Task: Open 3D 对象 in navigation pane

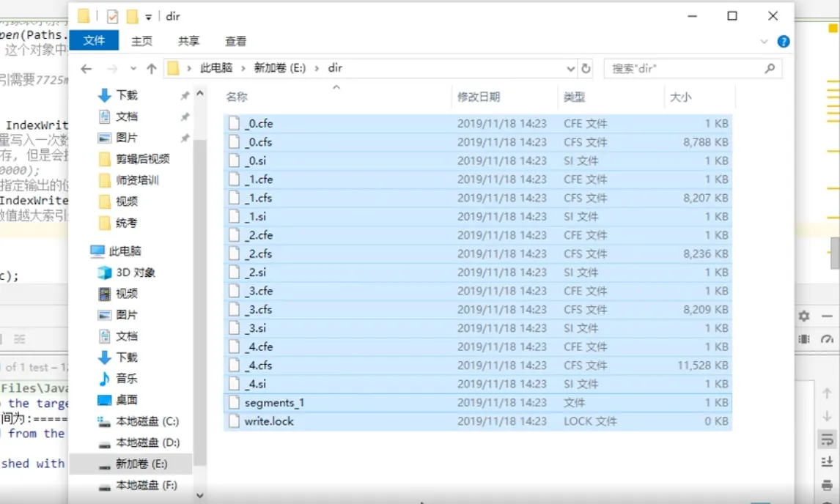Action: click(x=135, y=273)
